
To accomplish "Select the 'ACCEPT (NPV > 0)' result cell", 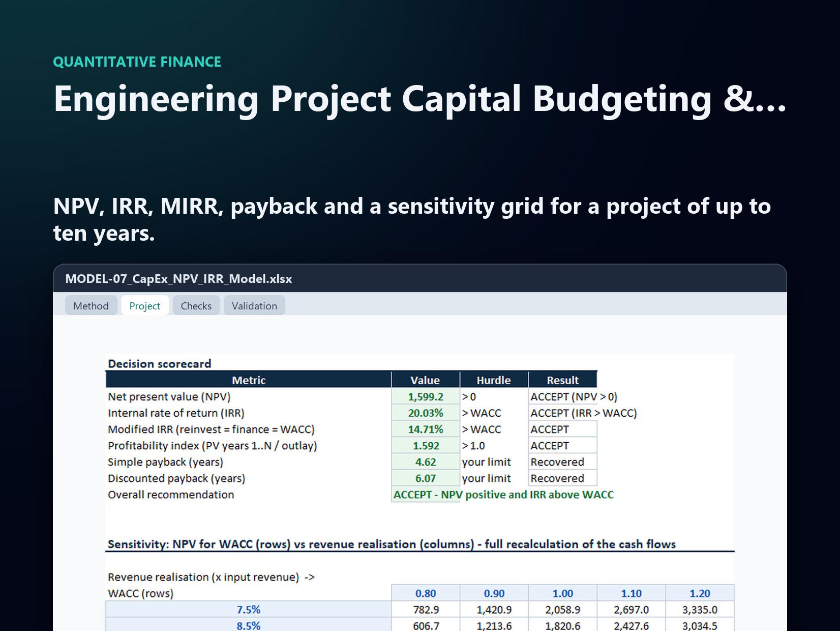I will coord(574,396).
